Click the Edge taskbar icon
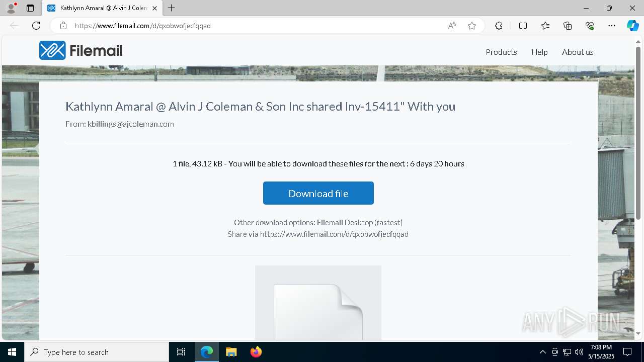This screenshot has height=362, width=644. (x=207, y=352)
